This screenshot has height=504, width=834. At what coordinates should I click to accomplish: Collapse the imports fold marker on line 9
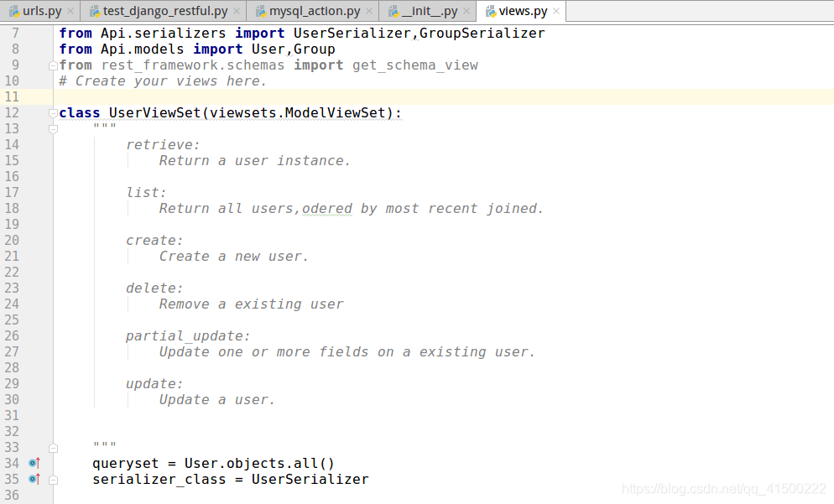click(x=53, y=65)
